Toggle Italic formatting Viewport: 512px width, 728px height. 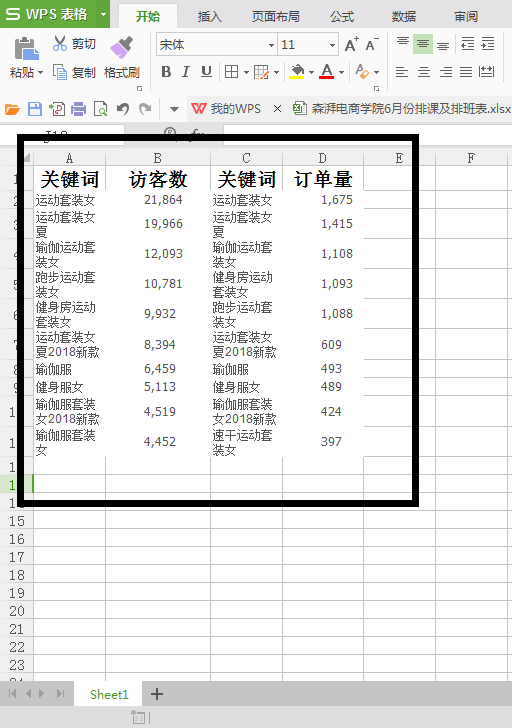point(186,72)
